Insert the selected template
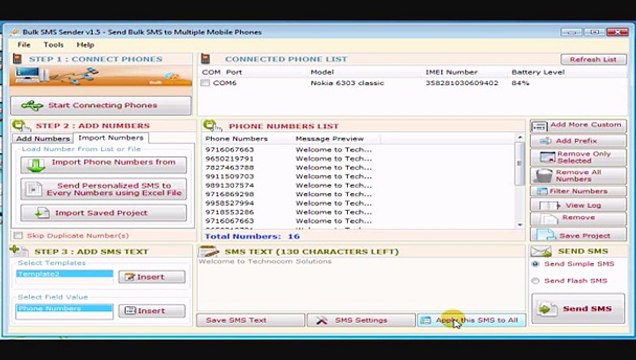Screen dimensions: 636x360 (x=152, y=277)
